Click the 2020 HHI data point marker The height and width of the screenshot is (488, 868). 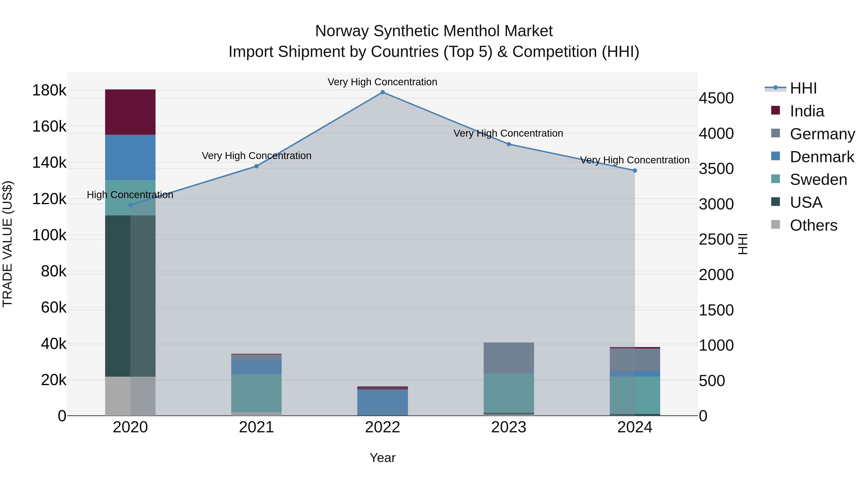[130, 205]
